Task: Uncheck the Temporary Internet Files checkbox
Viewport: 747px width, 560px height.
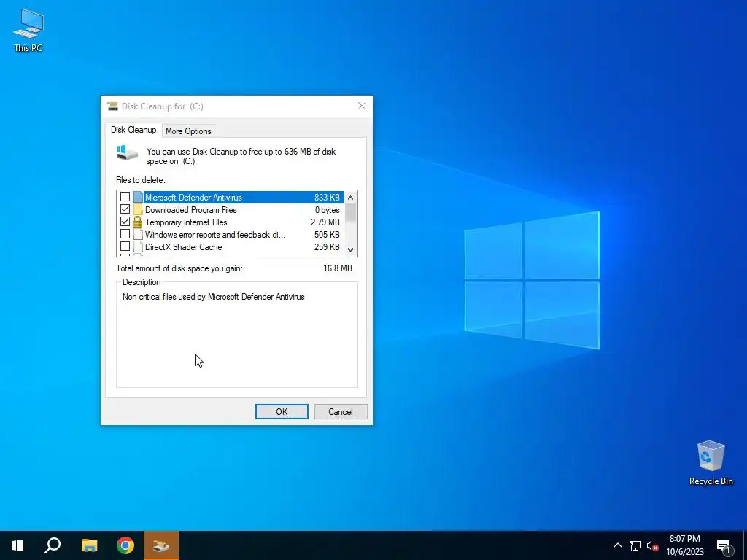Action: click(125, 222)
